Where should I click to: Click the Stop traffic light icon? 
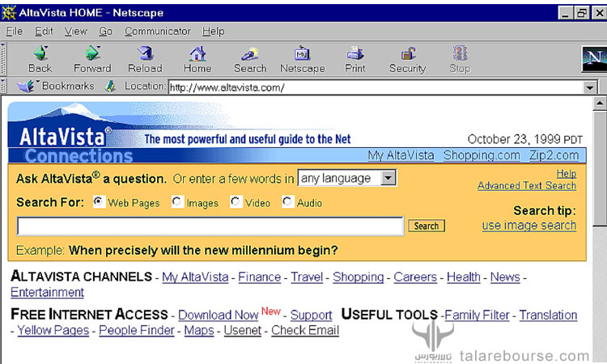(x=461, y=53)
